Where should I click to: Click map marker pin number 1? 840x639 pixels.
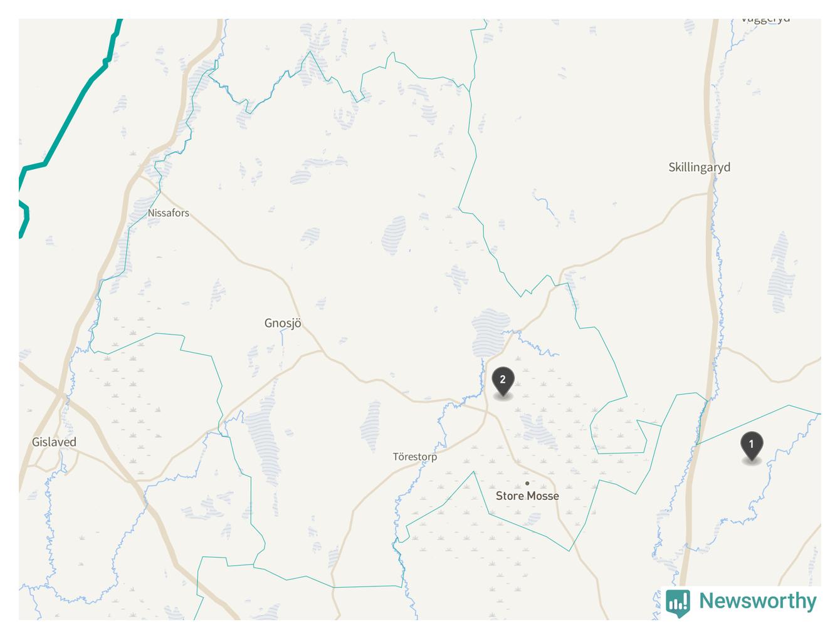click(752, 446)
